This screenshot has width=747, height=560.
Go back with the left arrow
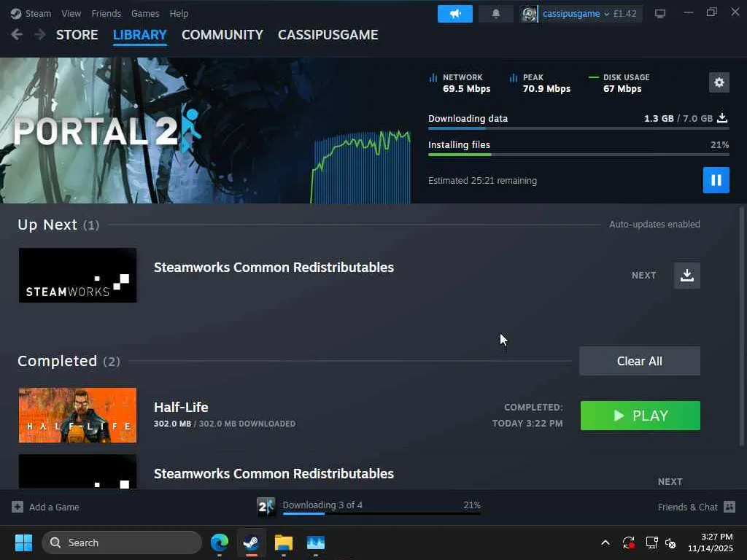point(17,34)
